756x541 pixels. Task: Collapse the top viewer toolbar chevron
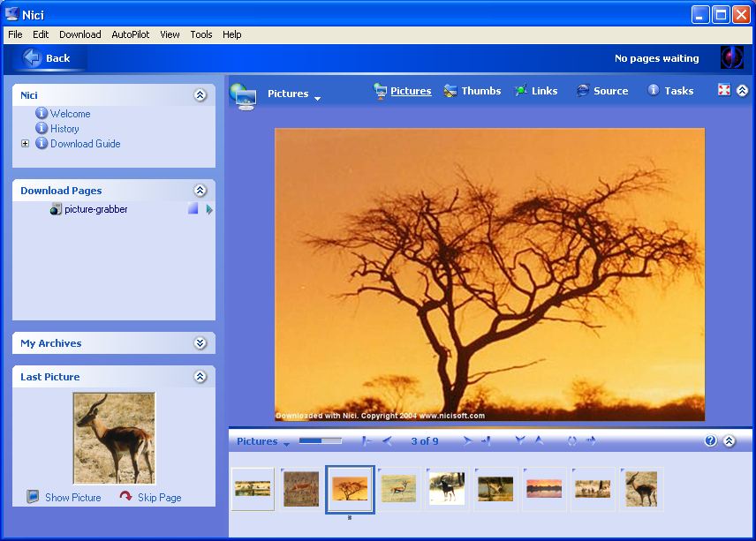[x=742, y=90]
